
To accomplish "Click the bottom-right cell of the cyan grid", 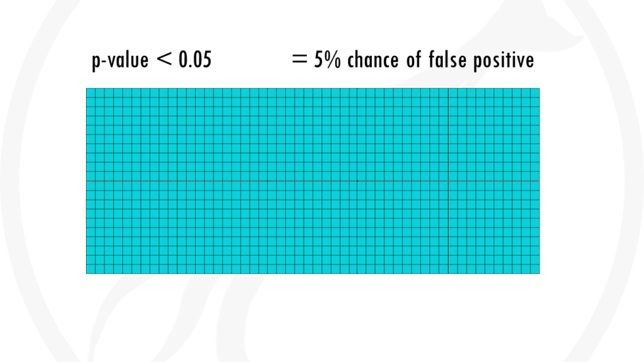I will pyautogui.click(x=535, y=269).
